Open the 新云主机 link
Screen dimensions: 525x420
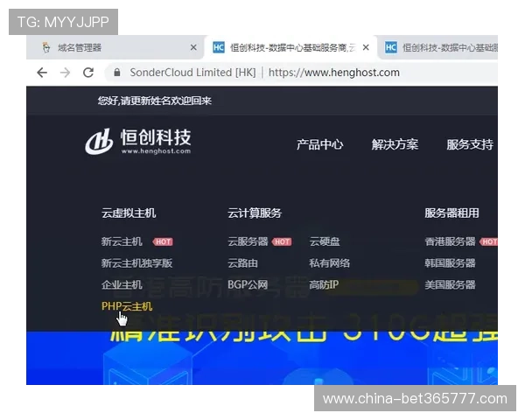coord(122,241)
